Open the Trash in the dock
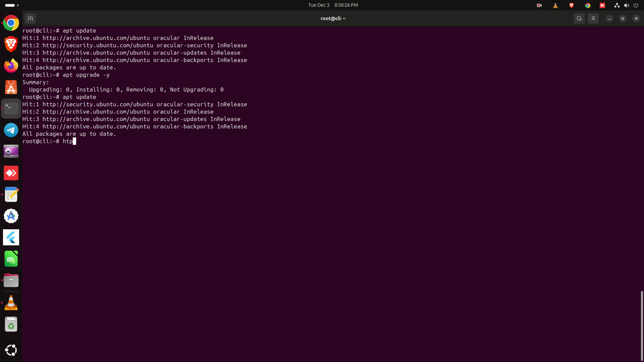The image size is (644, 362). (11, 324)
